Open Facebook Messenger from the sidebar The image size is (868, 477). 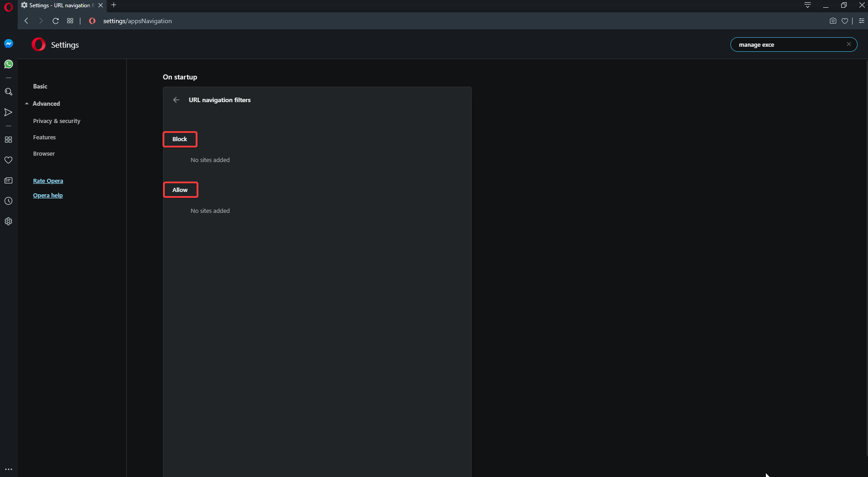pos(8,43)
